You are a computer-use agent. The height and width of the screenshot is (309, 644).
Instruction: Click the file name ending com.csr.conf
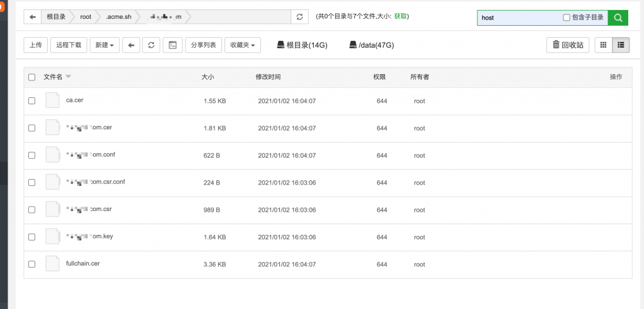(x=96, y=182)
